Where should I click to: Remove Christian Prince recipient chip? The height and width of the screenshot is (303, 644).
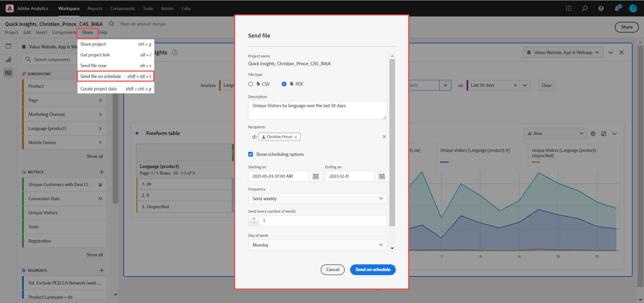pos(296,137)
